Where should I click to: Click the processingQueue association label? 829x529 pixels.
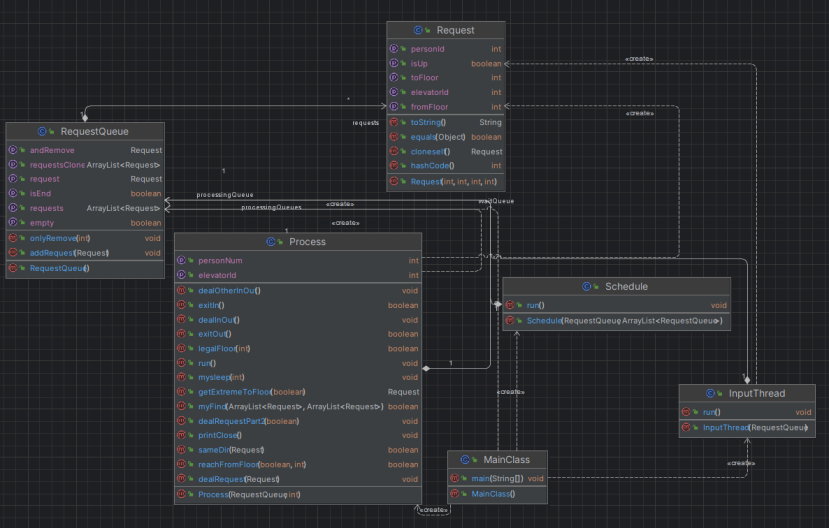[224, 195]
